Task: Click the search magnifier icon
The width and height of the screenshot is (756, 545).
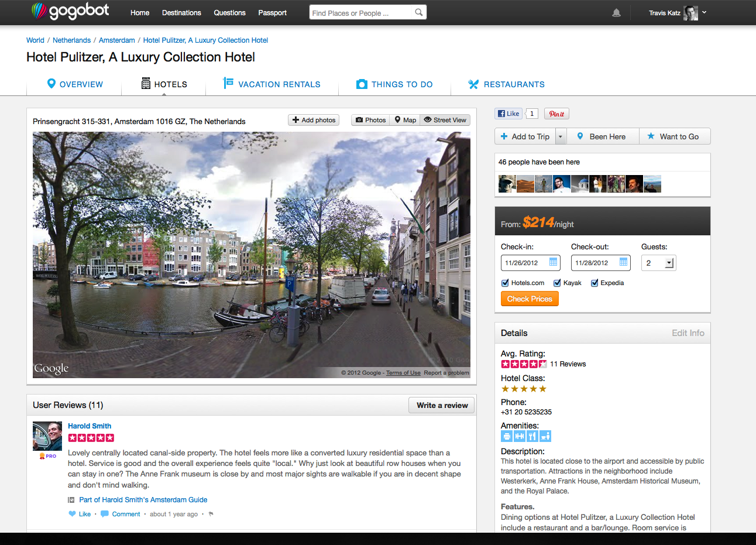Action: pyautogui.click(x=418, y=12)
